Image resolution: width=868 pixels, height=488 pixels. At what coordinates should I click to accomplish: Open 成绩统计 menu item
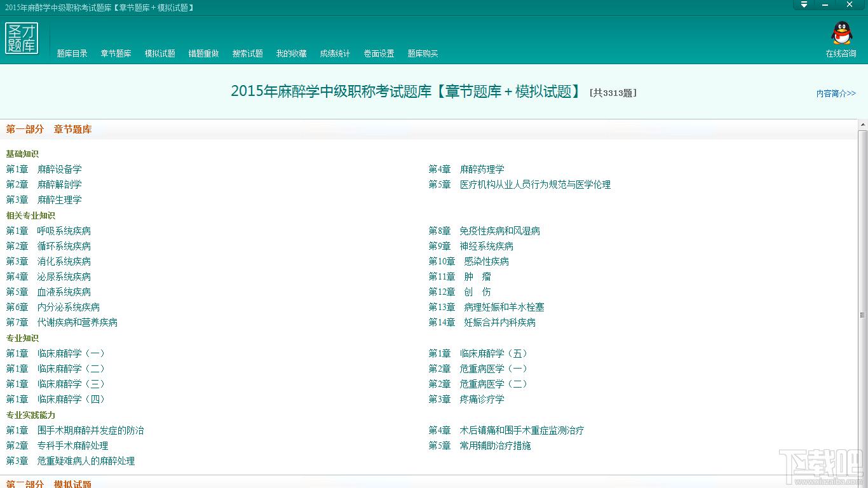(336, 53)
